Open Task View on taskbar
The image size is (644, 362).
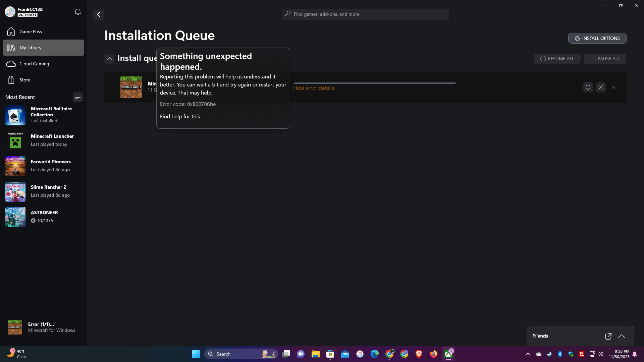pyautogui.click(x=286, y=354)
